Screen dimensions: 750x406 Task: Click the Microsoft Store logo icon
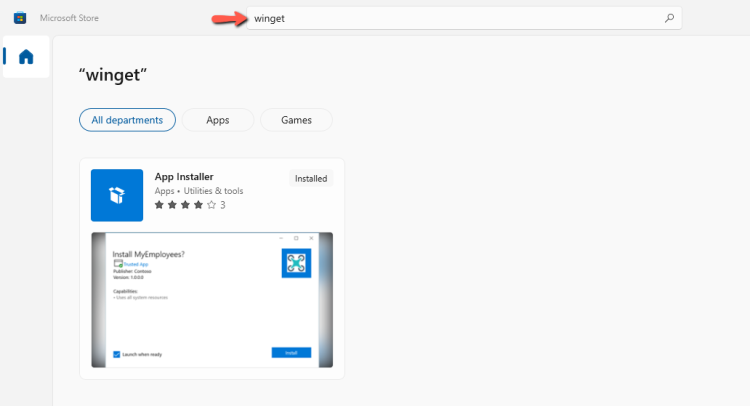20,18
